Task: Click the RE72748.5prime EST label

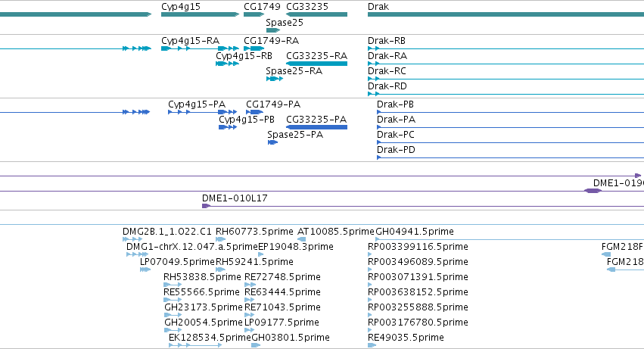Action: coord(282,278)
